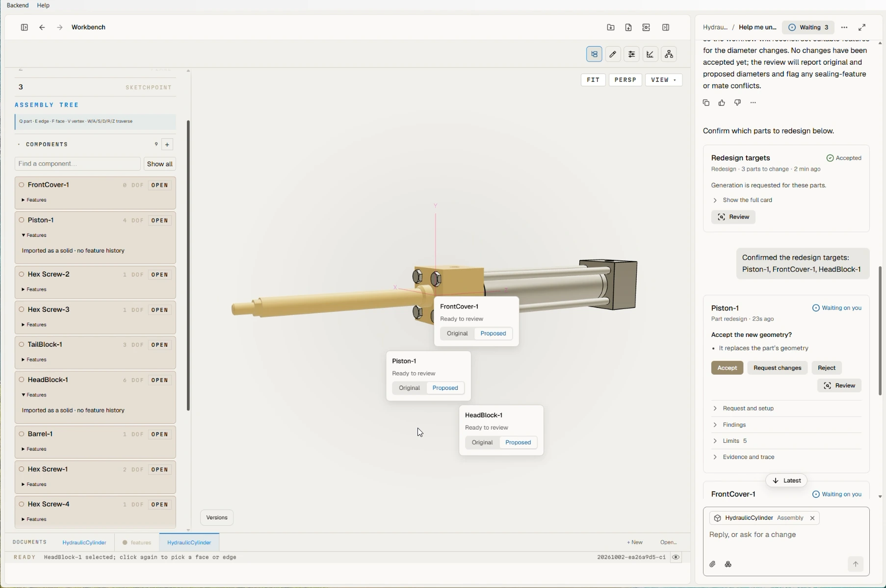
Task: Copy the assistant message
Action: click(x=706, y=102)
